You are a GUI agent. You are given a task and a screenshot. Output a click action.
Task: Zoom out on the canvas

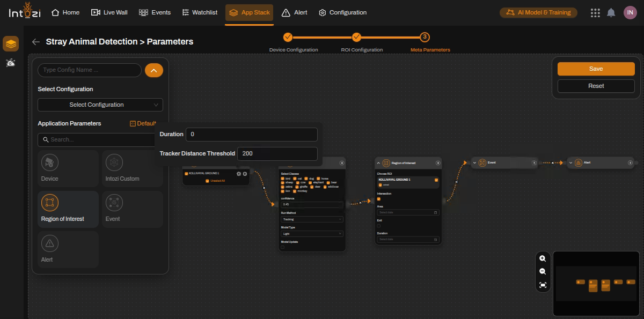point(543,272)
